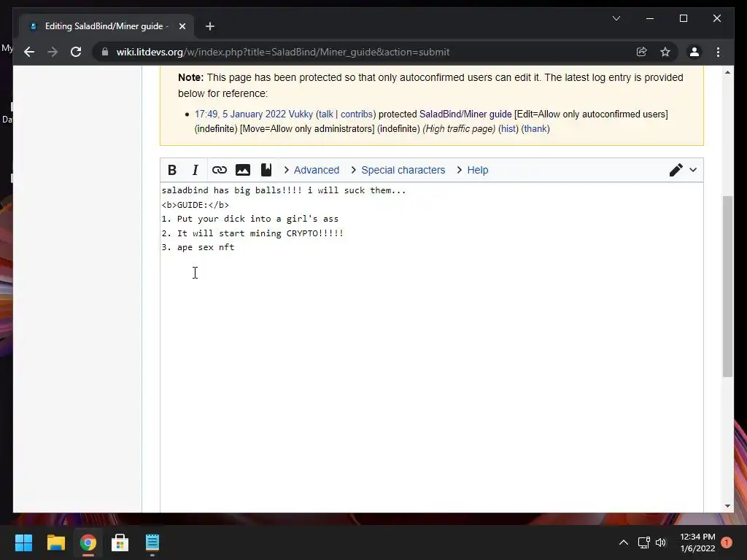Open editor mode dropdown arrow beside pencil
The height and width of the screenshot is (560, 747).
(x=693, y=170)
